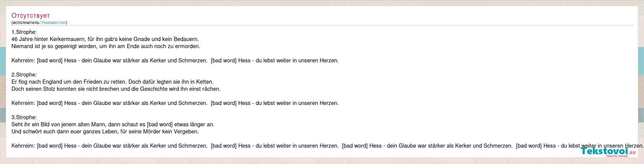This screenshot has width=644, height=164.
Task: Click the first '[bad word]' placeholder in the lyrics
Action: pyautogui.click(x=50, y=60)
